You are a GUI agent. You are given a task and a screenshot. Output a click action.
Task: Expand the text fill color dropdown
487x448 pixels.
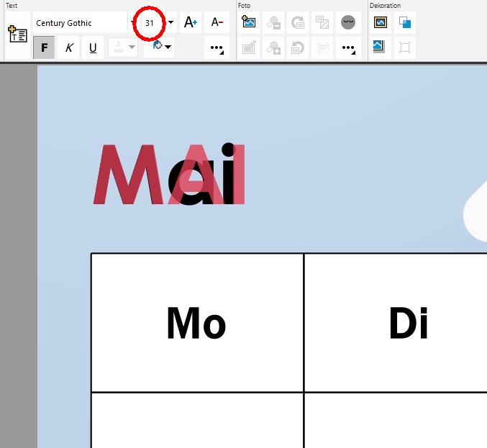pyautogui.click(x=168, y=47)
